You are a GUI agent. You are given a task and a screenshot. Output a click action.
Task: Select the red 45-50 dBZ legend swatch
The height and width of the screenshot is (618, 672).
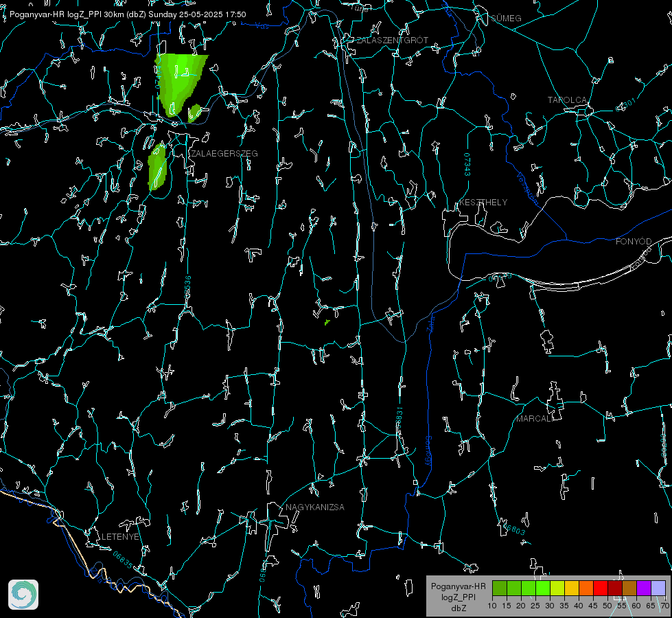(x=601, y=588)
